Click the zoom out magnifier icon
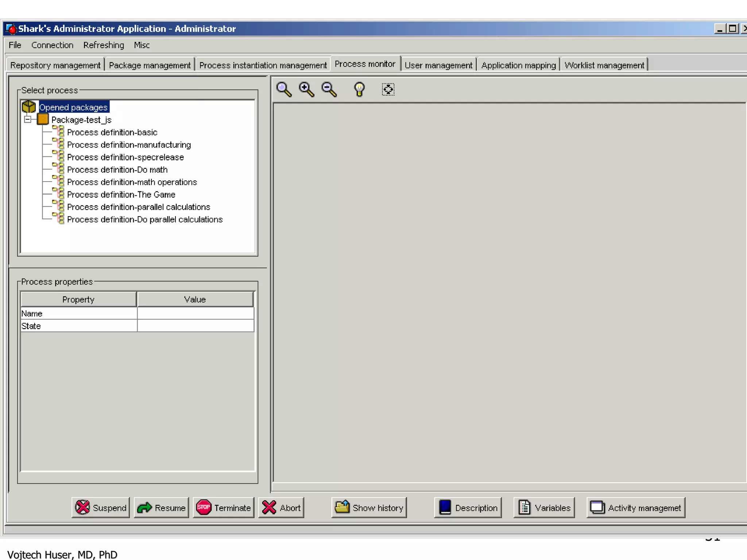Image resolution: width=747 pixels, height=560 pixels. click(329, 89)
